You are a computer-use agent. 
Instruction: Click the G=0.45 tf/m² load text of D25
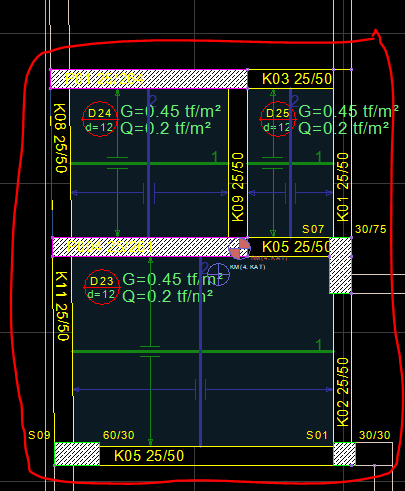tap(348, 111)
